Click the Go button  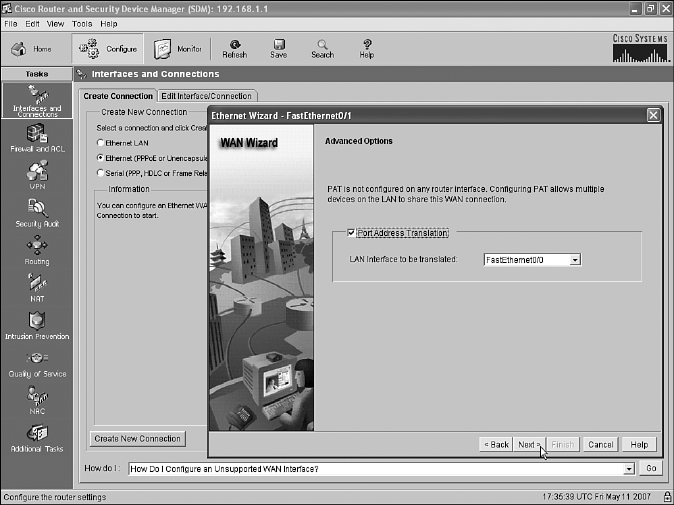pos(651,468)
